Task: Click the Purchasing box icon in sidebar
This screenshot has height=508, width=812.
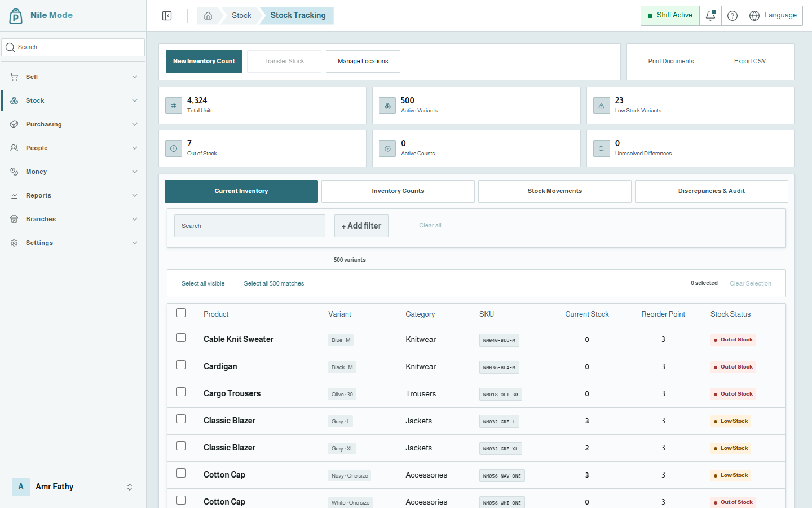Action: (14, 124)
